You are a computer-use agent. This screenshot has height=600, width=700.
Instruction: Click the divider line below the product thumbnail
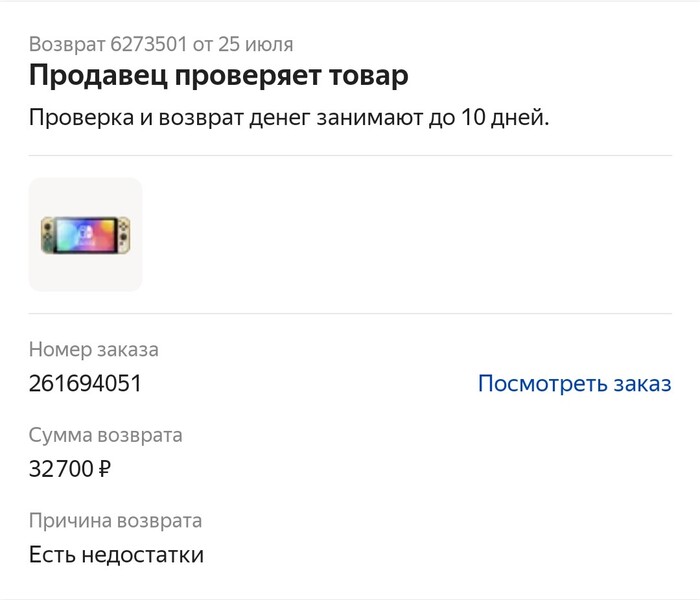(x=350, y=313)
